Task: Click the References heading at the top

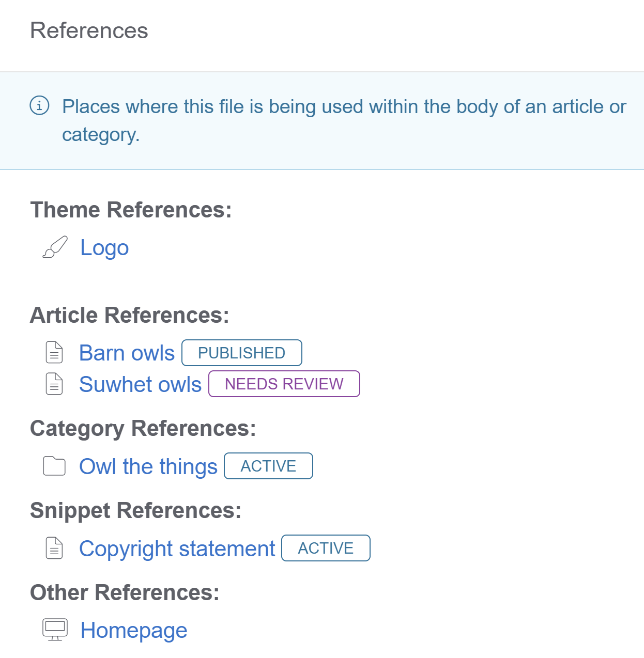Action: 89,31
